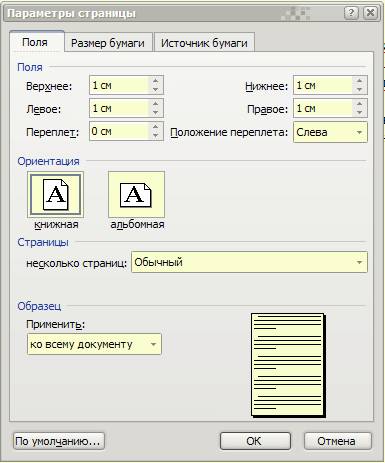Image resolution: width=385 pixels, height=463 pixels.
Task: Select the книжная portrait orientation icon
Action: 55,194
